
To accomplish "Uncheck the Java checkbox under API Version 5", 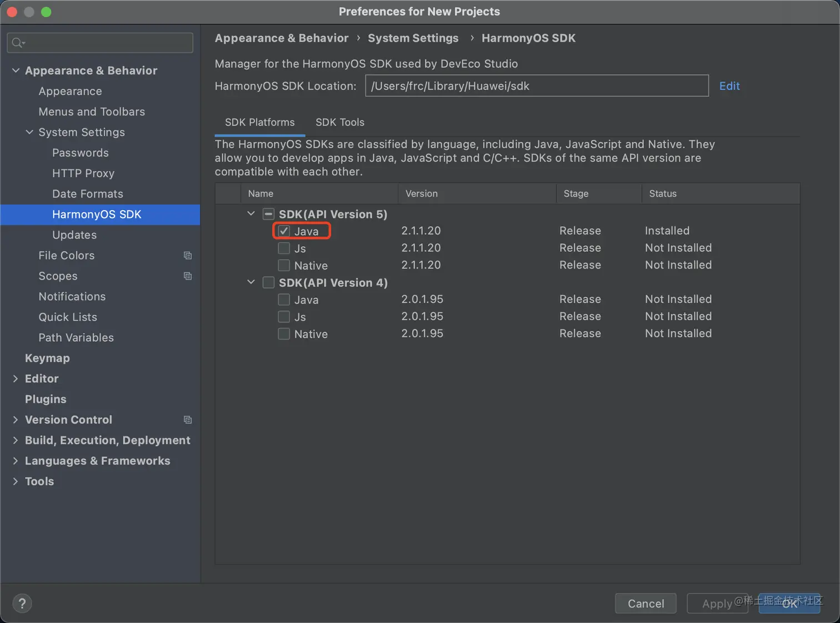I will coord(284,231).
